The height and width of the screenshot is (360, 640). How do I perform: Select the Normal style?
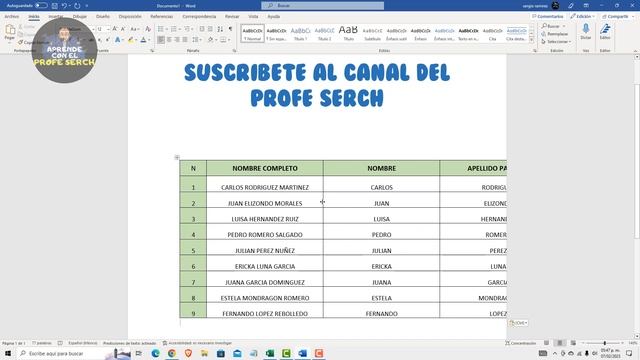tap(252, 33)
